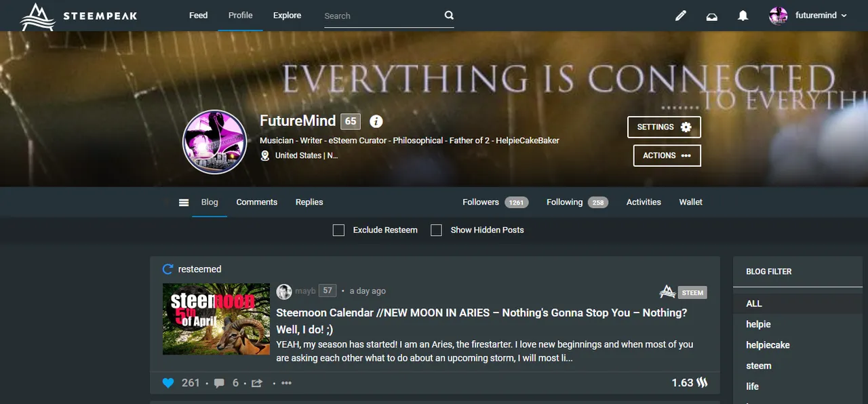The height and width of the screenshot is (404, 868).
Task: Enable the Exclude Resteem checkbox
Action: coord(339,230)
